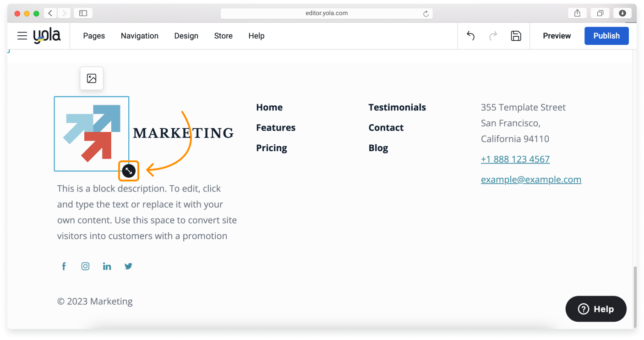
Task: Click the image replacement icon above the logo
Action: click(x=91, y=78)
